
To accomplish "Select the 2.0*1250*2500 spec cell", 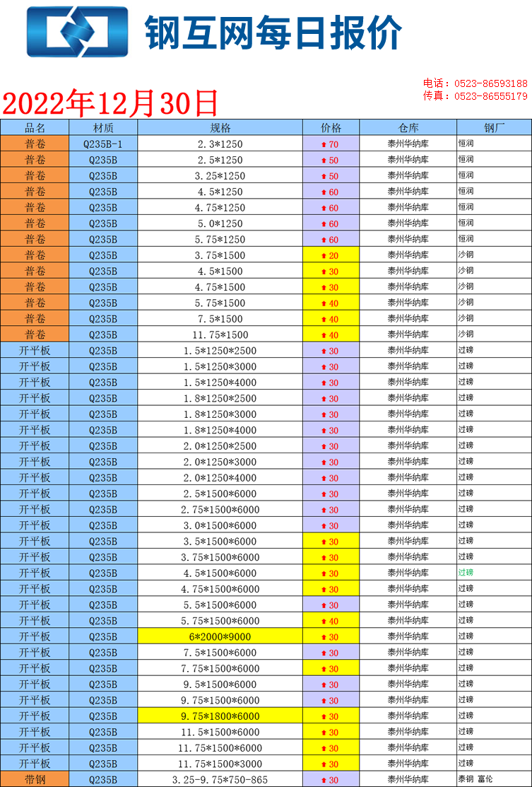I will point(220,446).
